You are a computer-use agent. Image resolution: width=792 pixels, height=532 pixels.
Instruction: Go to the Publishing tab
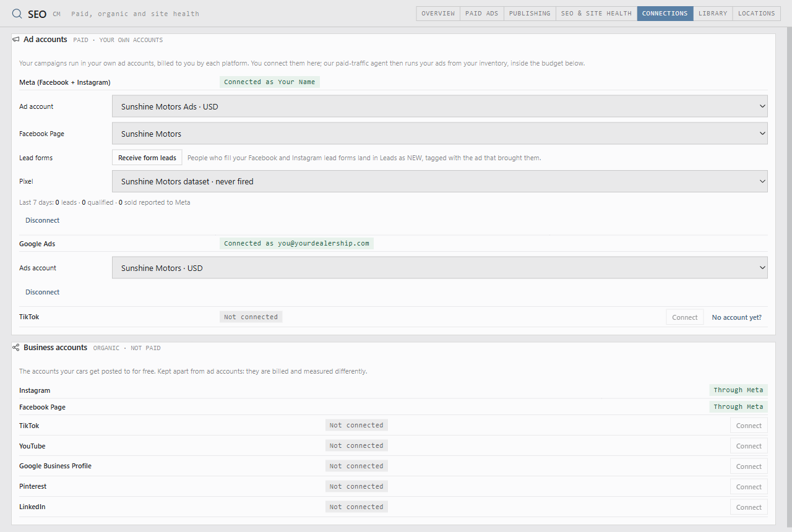point(530,14)
